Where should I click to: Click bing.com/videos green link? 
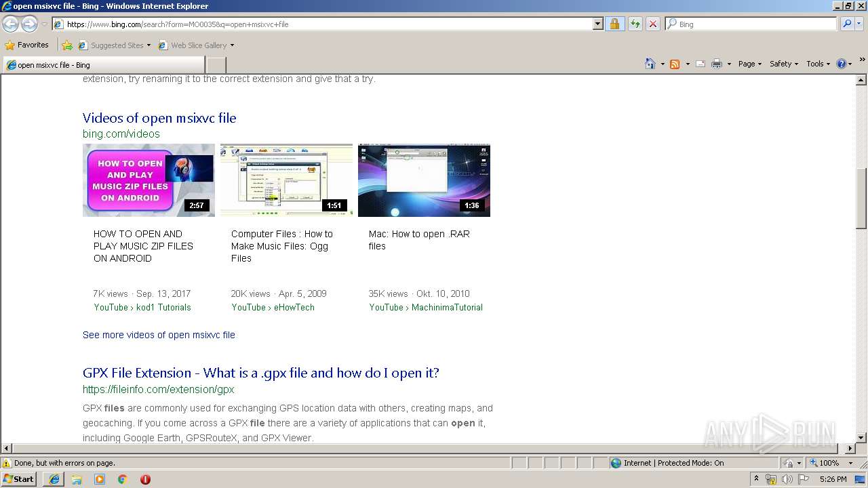121,134
